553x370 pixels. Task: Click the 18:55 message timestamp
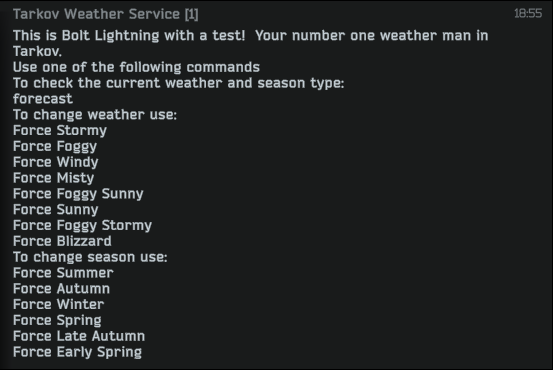tap(528, 13)
